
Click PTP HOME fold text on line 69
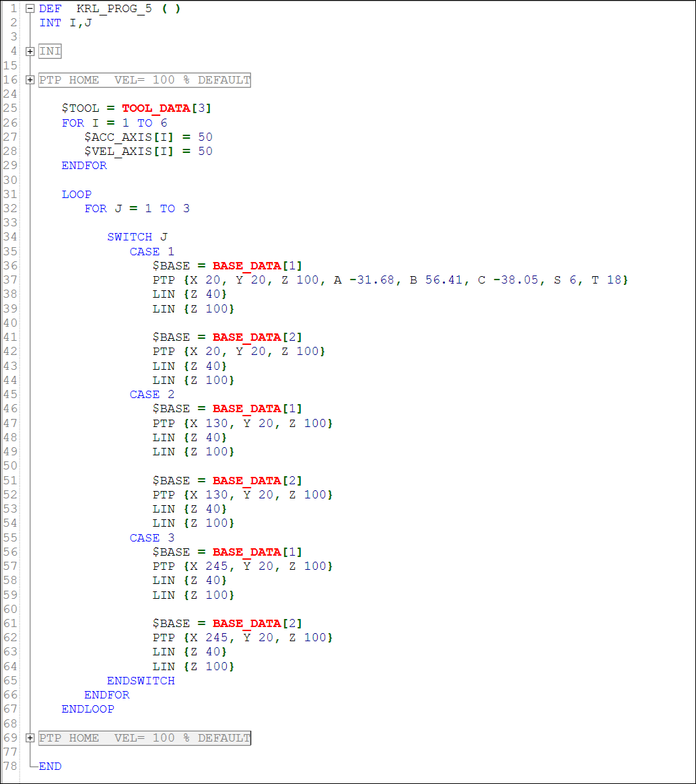point(145,738)
